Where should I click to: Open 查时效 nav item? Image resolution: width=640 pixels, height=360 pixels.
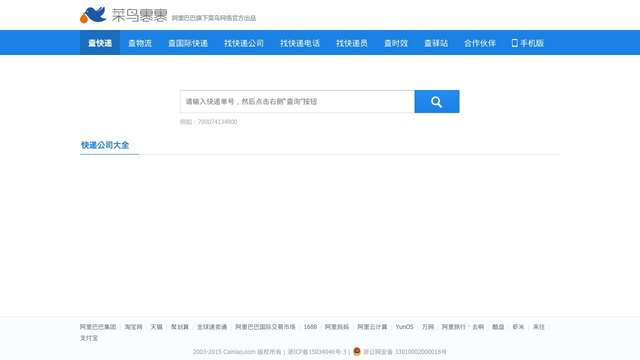click(396, 43)
